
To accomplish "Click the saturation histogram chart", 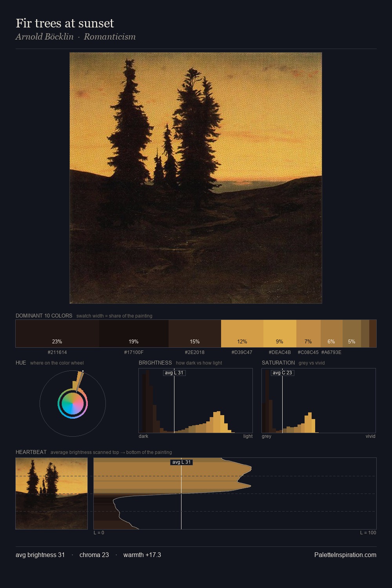I will [319, 401].
